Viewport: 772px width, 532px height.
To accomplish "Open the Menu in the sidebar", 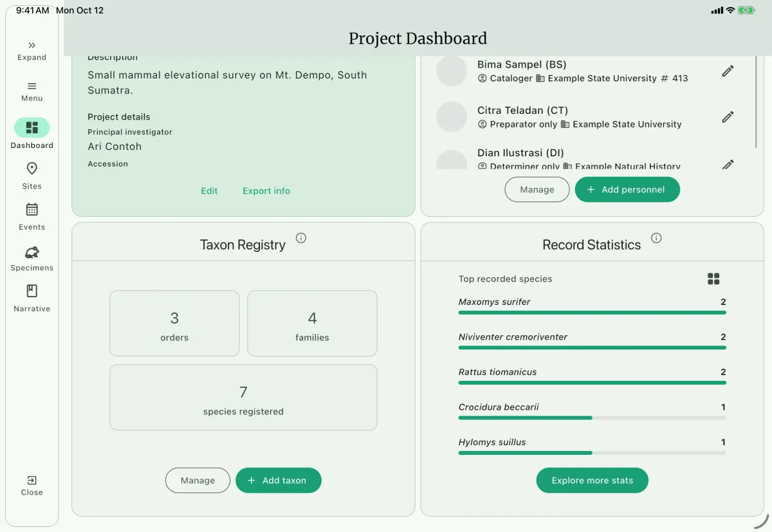I will point(32,91).
